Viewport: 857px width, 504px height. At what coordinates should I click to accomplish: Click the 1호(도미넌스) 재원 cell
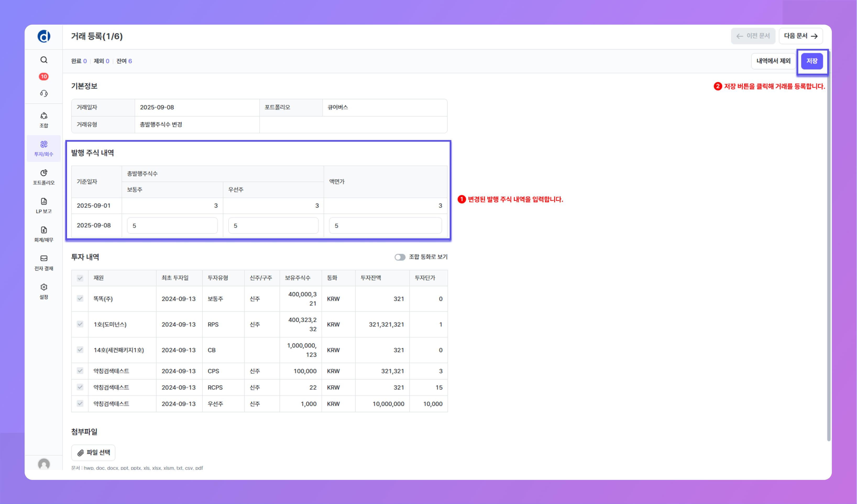click(x=122, y=325)
